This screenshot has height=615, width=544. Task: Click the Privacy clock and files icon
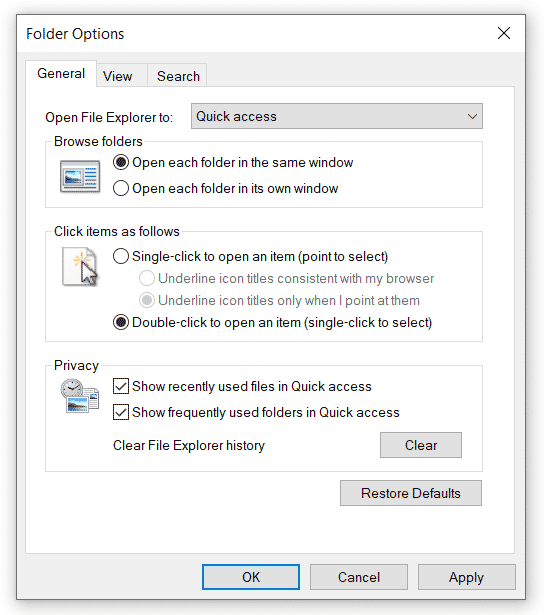pos(80,396)
